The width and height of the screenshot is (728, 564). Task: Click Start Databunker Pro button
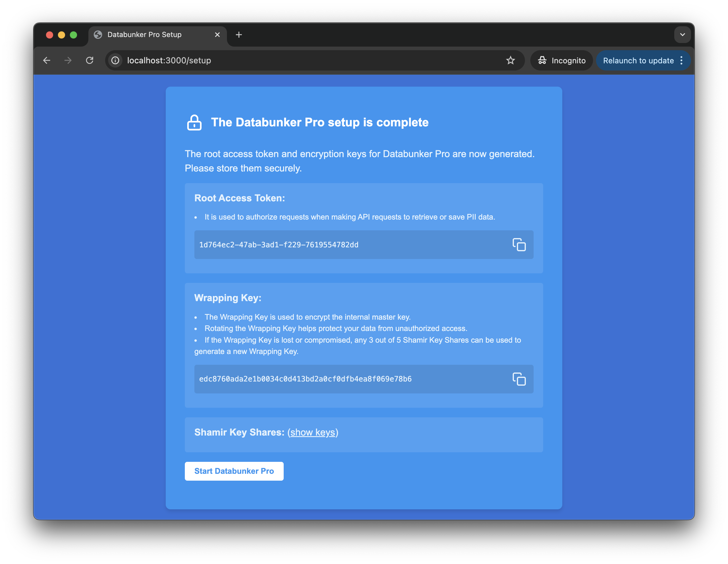point(235,471)
